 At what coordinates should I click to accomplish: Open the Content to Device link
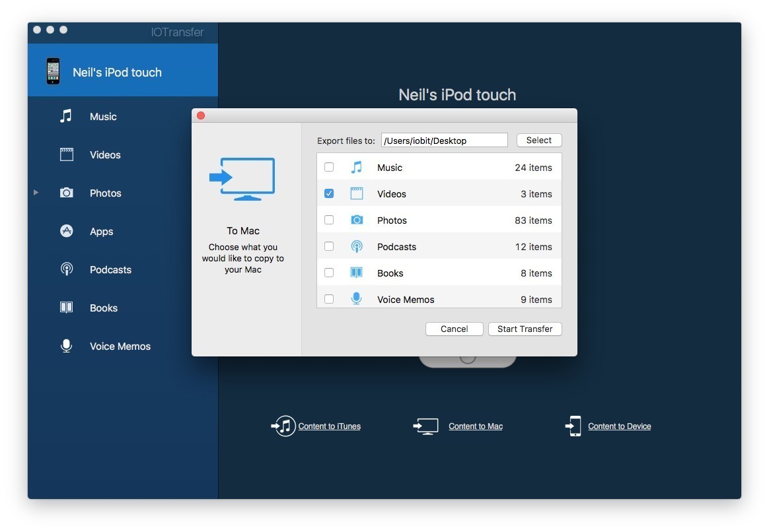pos(620,426)
